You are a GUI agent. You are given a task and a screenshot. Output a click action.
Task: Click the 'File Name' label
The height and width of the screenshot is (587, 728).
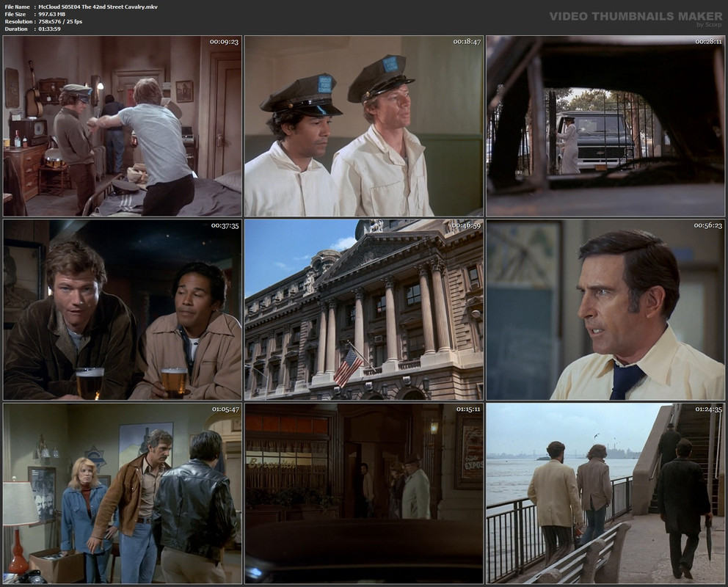17,7
